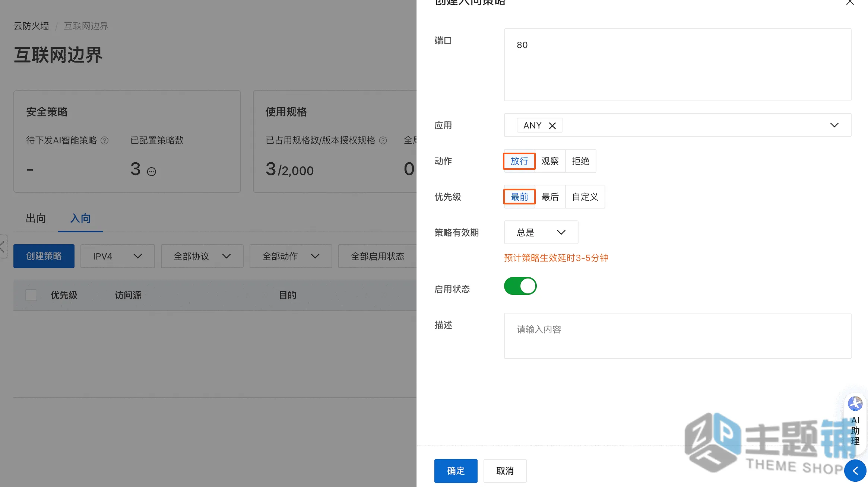Click the 互联网边界 breadcrumb item
This screenshot has height=487, width=868.
point(86,26)
